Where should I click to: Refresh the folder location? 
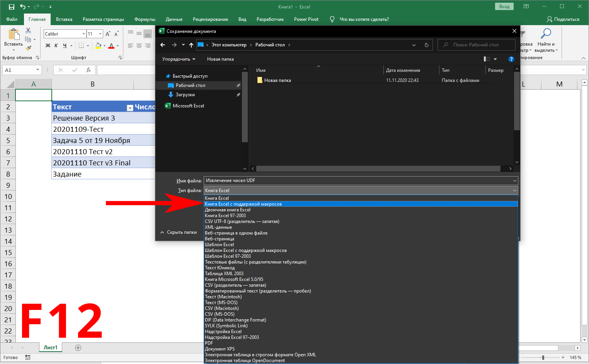(x=427, y=45)
